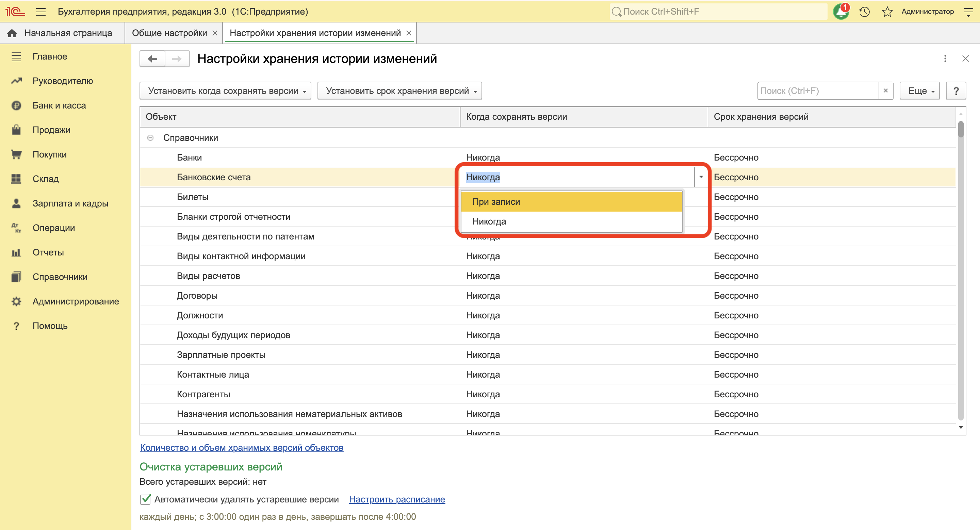Open the main hamburger menu icon

coord(41,12)
